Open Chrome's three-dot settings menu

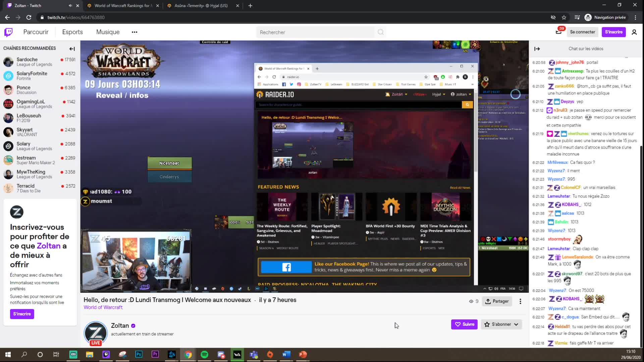[635, 17]
